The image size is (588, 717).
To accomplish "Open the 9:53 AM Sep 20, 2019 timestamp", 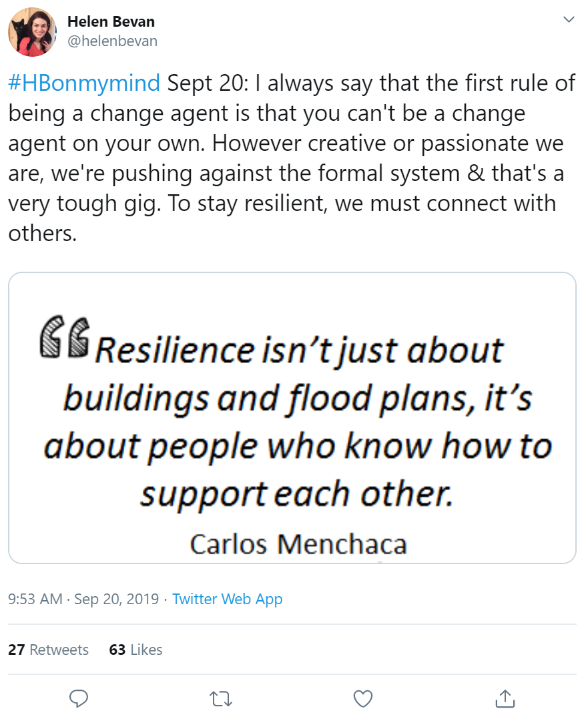I will (x=83, y=599).
